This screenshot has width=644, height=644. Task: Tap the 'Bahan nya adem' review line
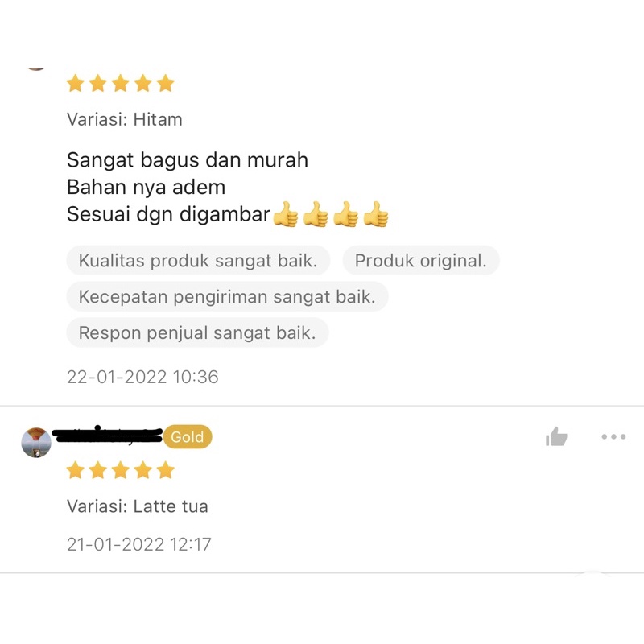[x=147, y=188]
